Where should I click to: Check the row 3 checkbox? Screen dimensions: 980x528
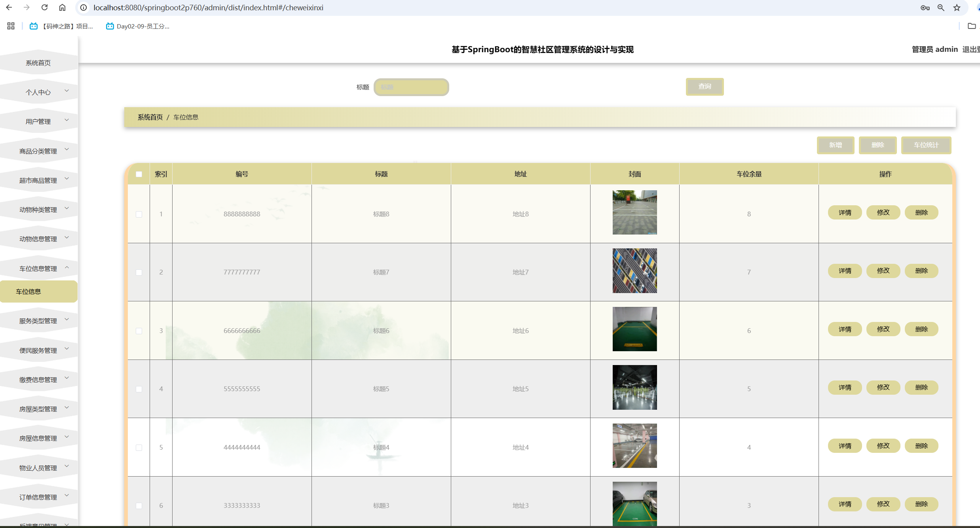[x=139, y=331]
